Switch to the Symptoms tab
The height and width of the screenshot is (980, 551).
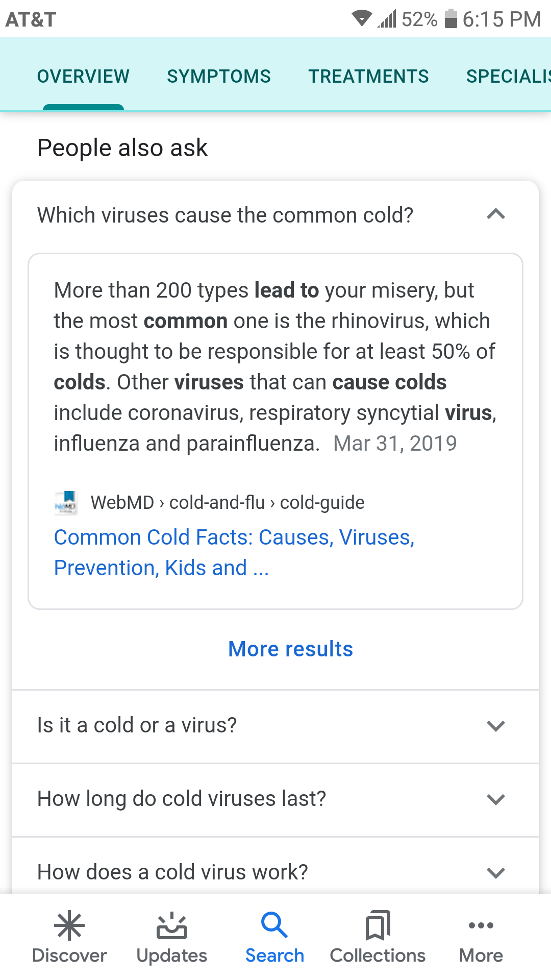(219, 77)
